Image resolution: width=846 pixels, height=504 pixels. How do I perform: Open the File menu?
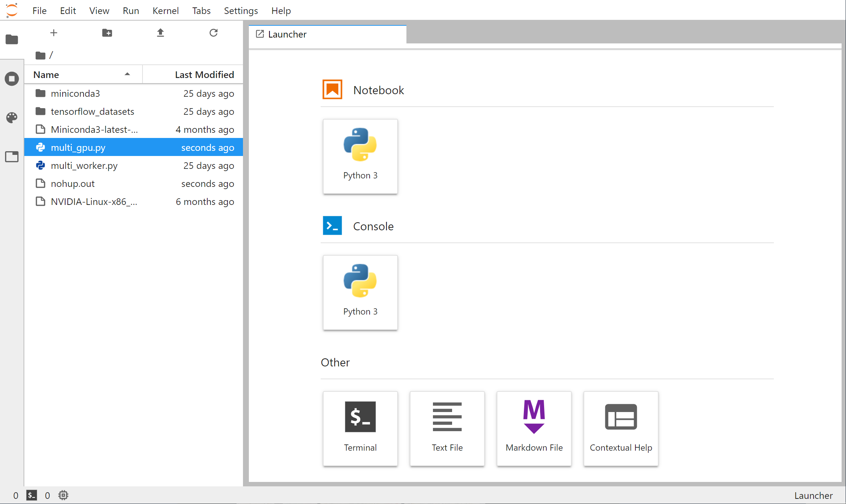(39, 11)
